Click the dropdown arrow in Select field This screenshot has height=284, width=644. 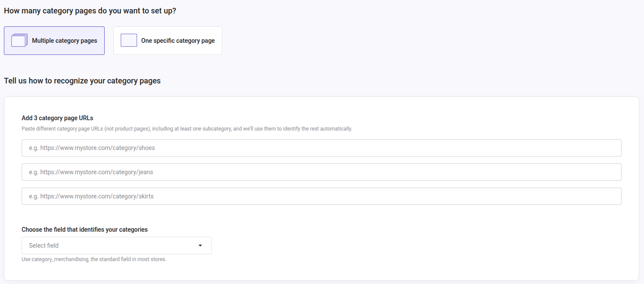coord(200,246)
